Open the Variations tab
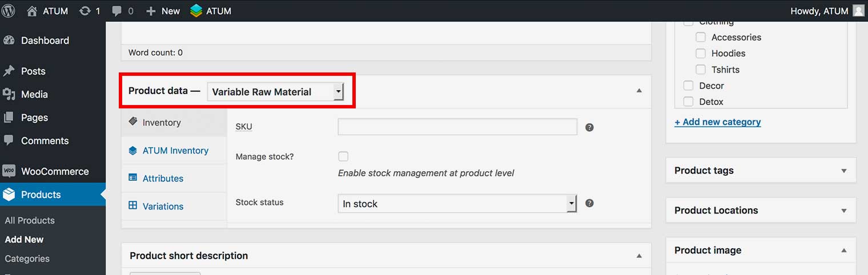Screen dimensions: 868x275 click(163, 207)
